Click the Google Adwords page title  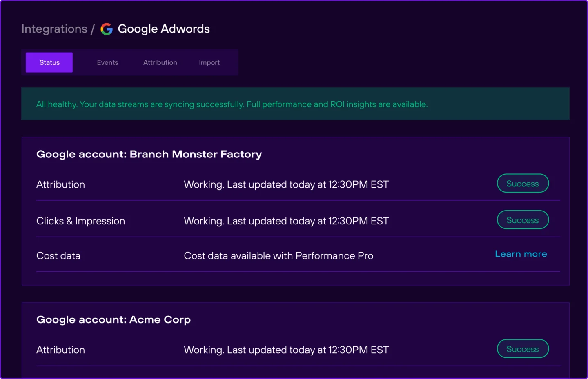164,29
